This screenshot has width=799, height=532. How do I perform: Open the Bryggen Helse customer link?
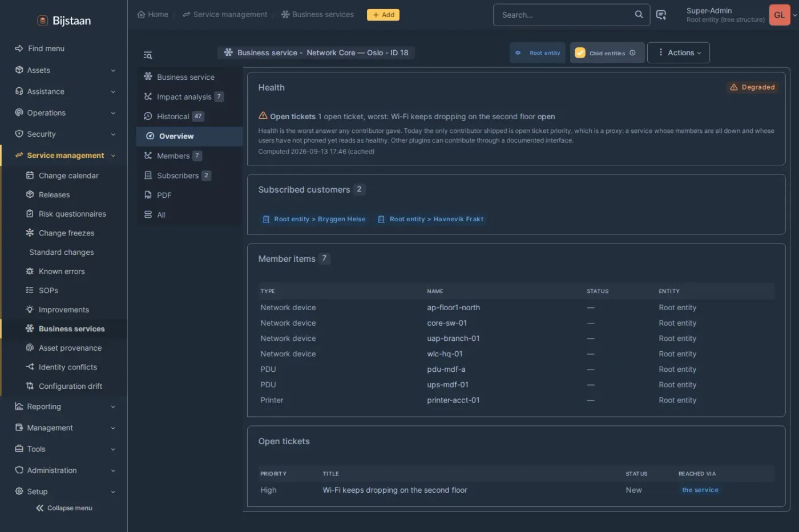coord(314,219)
